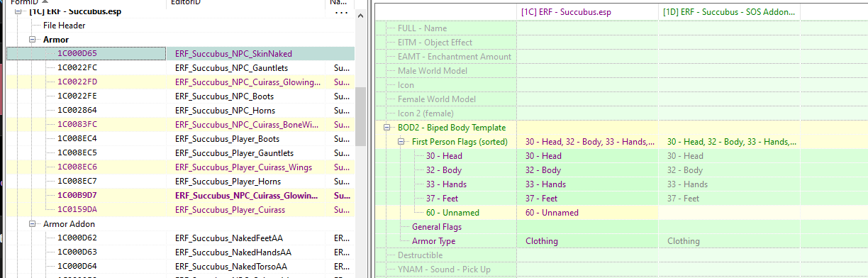
Task: Select record 1C000D65 in the tree
Action: tap(77, 54)
